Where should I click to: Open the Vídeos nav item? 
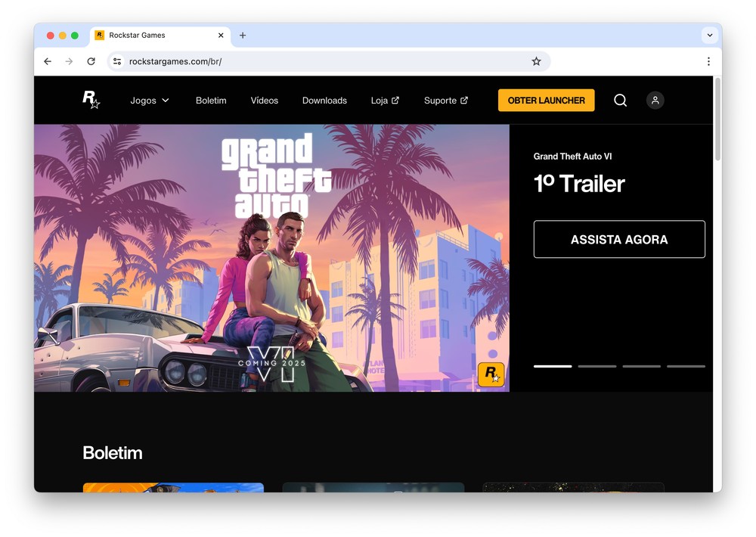(x=264, y=101)
